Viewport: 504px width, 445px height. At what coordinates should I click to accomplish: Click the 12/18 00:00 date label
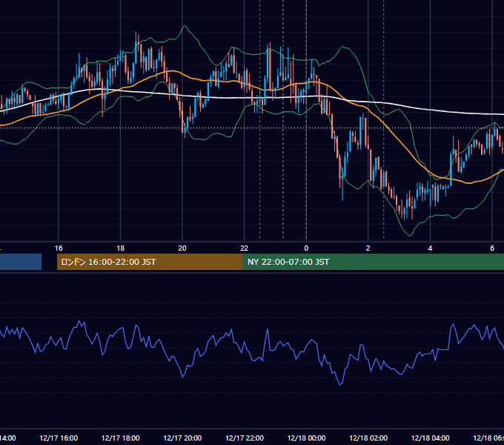pos(306,438)
